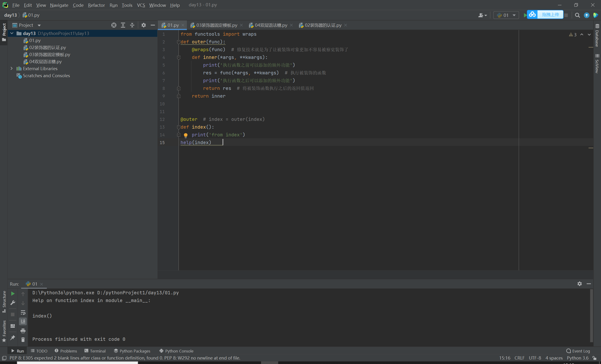The height and width of the screenshot is (364, 601).
Task: Open the 01 run configuration dropdown
Action: [506, 15]
